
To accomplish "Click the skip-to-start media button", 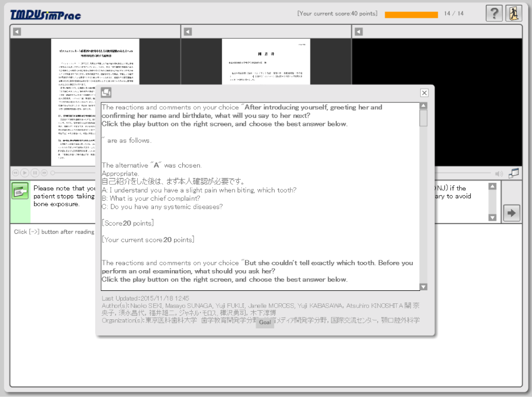I will (x=16, y=172).
